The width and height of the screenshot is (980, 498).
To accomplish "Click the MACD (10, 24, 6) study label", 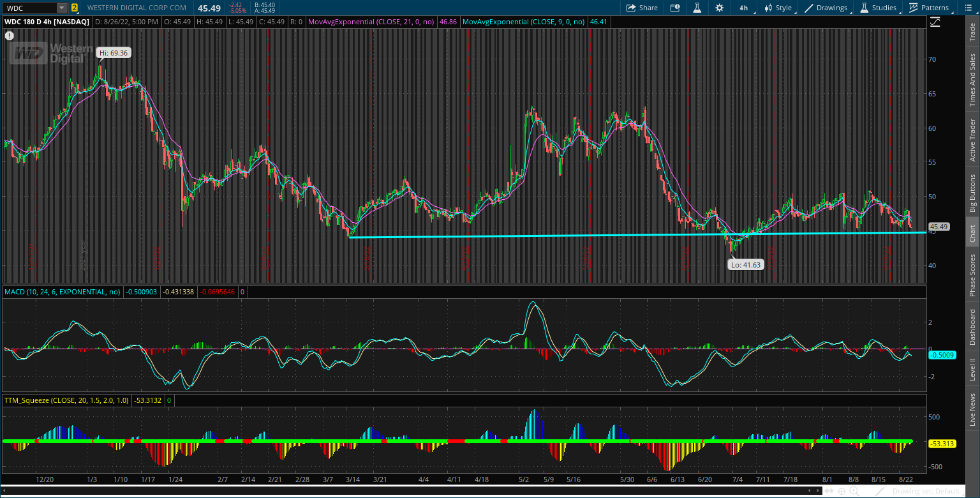I will (63, 292).
